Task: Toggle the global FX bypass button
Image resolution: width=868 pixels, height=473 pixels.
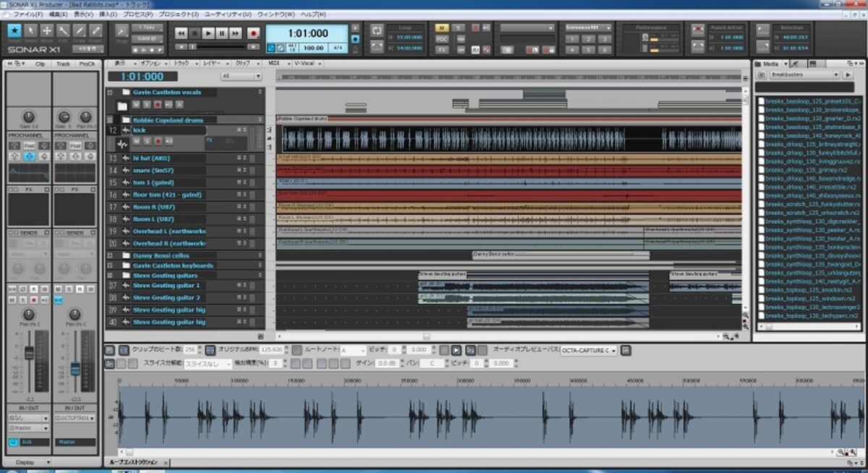Action: (x=442, y=49)
